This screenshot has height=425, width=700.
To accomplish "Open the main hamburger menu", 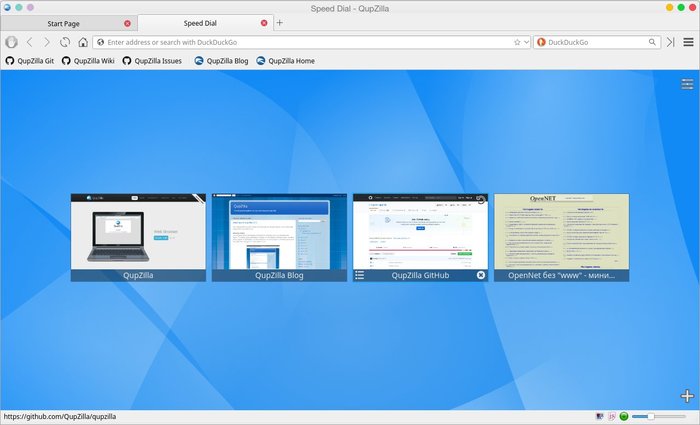I will click(688, 42).
